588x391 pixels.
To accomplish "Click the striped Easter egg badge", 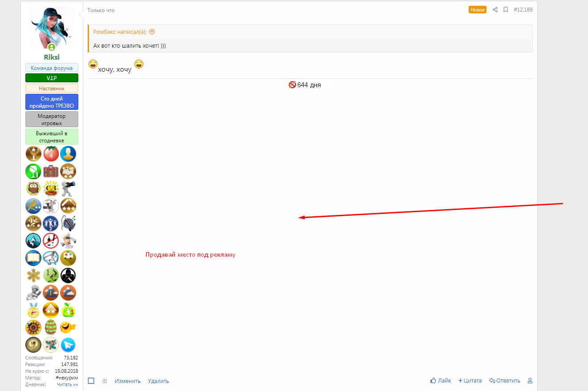I will click(51, 327).
